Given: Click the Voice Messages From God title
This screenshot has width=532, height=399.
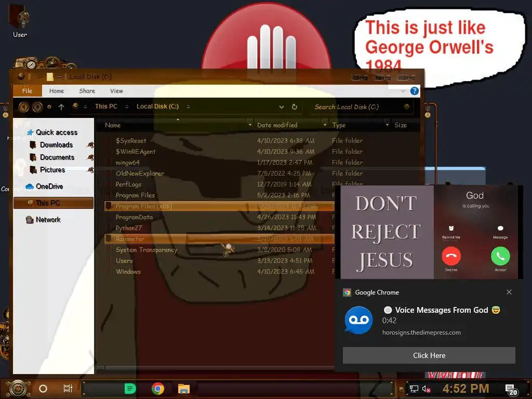Looking at the screenshot, I should [x=442, y=310].
